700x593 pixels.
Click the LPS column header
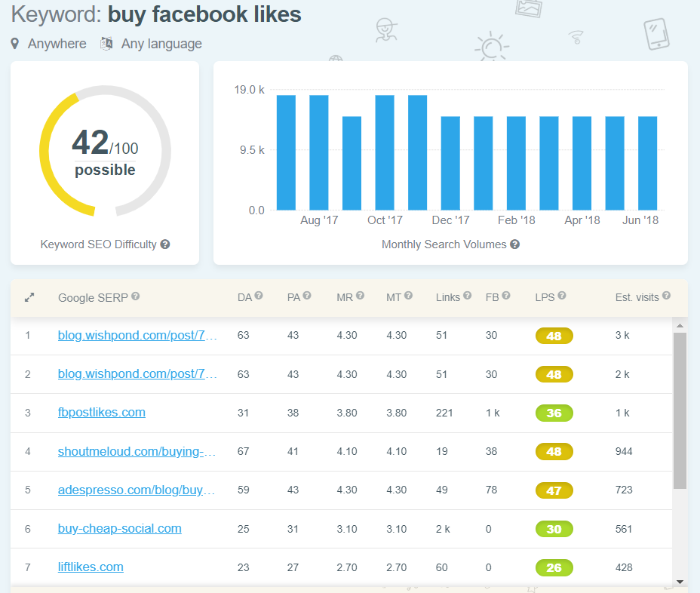click(x=545, y=297)
